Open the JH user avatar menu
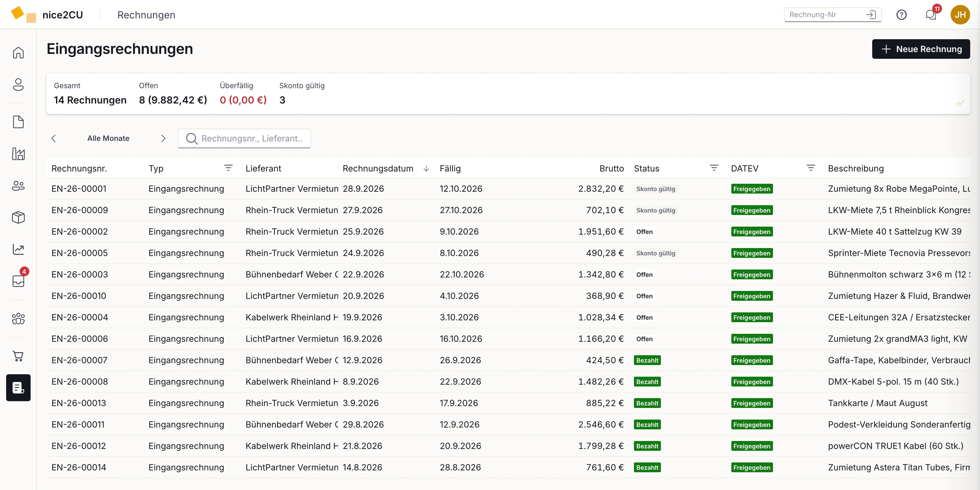The width and height of the screenshot is (980, 490). (x=960, y=15)
